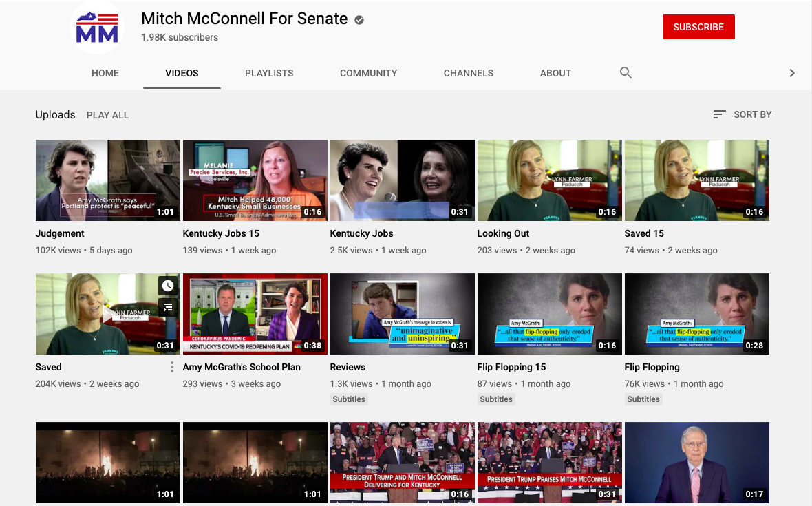The height and width of the screenshot is (506, 812).
Task: Click the Kentucky Jobs 15 thumbnail with Melanie
Action: 255,180
